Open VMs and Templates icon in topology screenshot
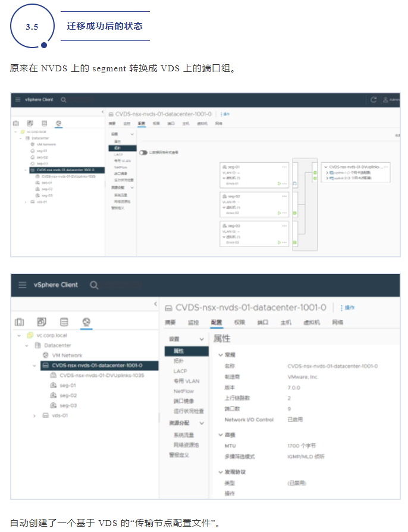The image size is (408, 532). 30,123
